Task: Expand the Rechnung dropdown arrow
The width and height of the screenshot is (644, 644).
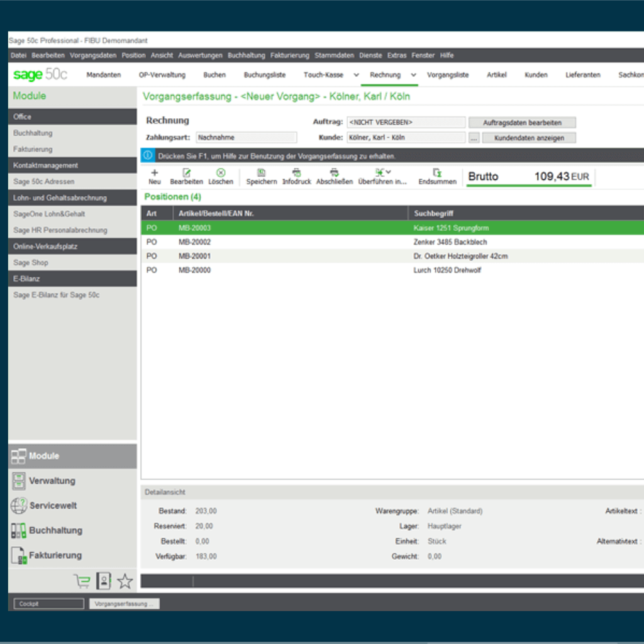Action: (x=413, y=75)
